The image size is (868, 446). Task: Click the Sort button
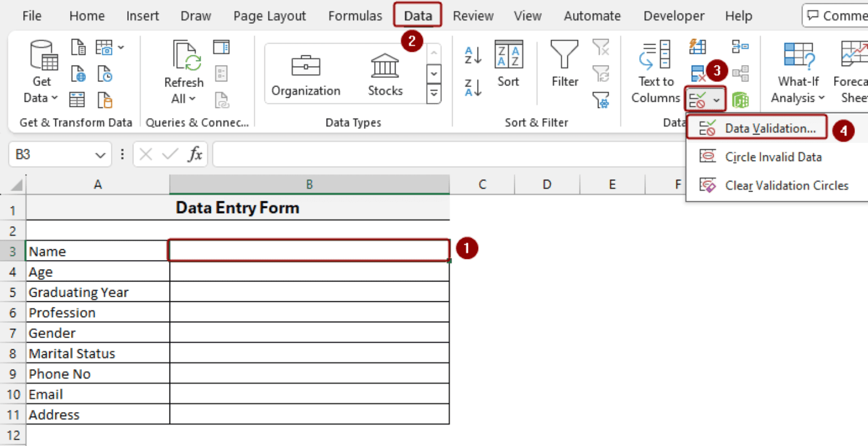click(508, 67)
